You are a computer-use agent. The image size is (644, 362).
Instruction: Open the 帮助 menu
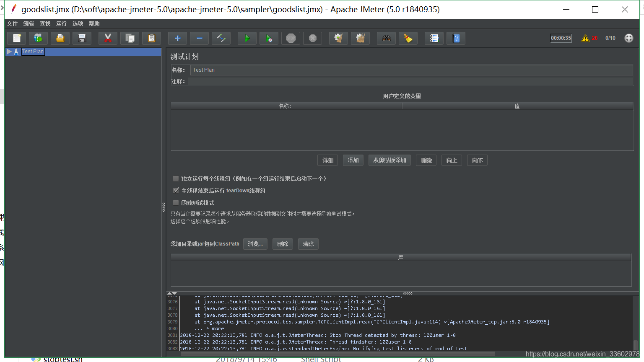pyautogui.click(x=94, y=23)
